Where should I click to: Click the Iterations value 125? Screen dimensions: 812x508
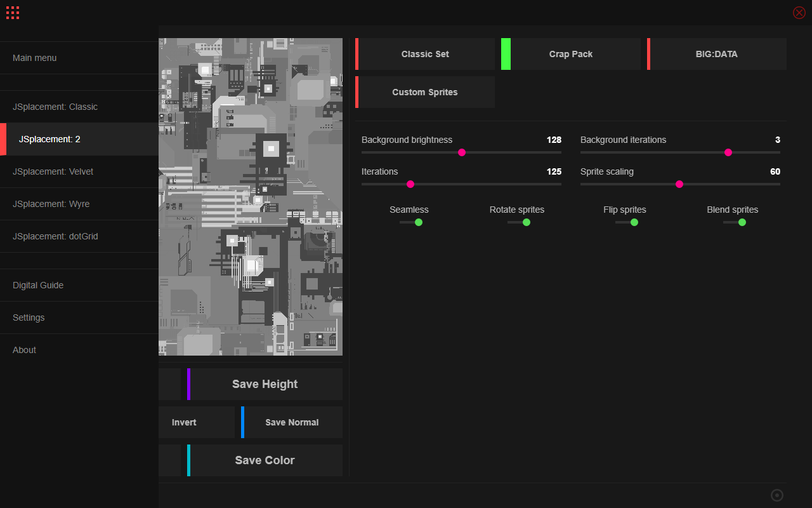pyautogui.click(x=554, y=171)
